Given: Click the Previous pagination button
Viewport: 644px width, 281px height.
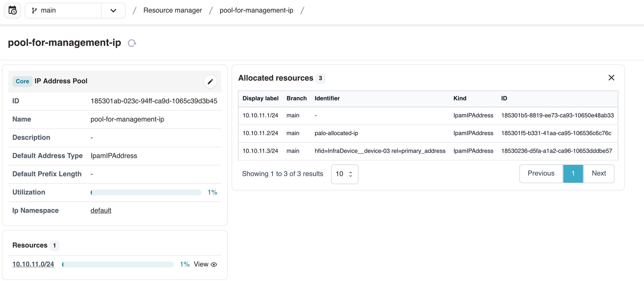Looking at the screenshot, I should tap(541, 173).
